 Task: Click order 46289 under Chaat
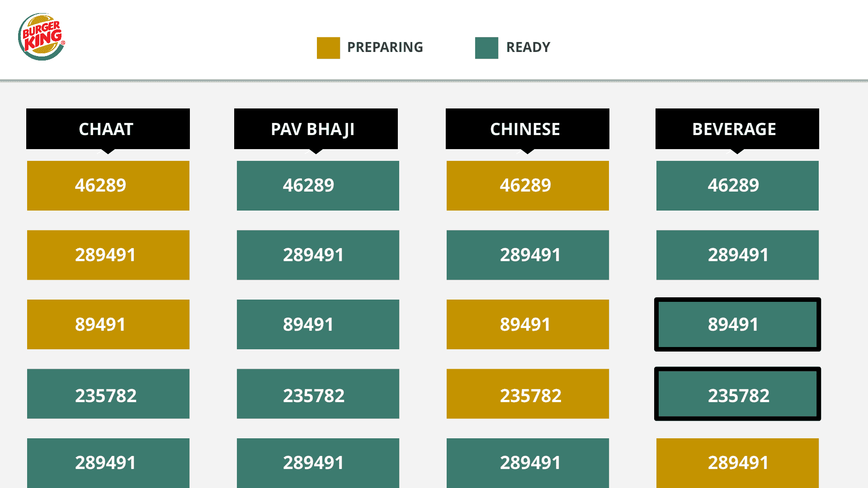(x=108, y=186)
